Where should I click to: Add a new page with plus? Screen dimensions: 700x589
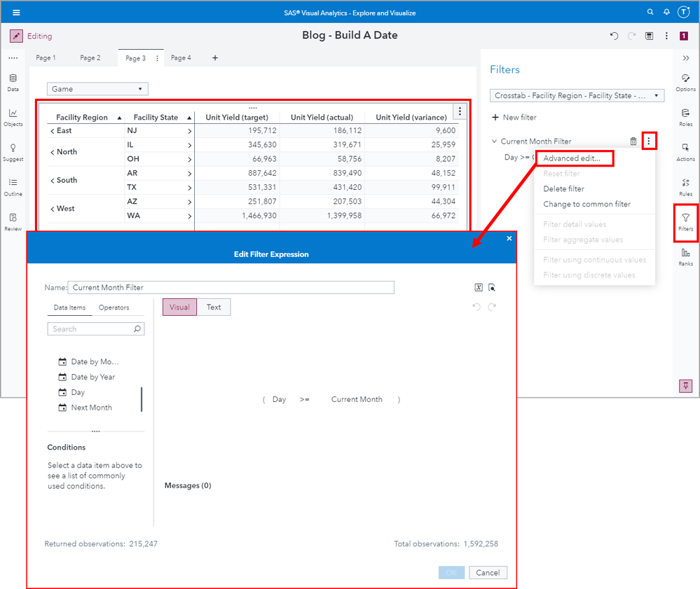(x=214, y=58)
